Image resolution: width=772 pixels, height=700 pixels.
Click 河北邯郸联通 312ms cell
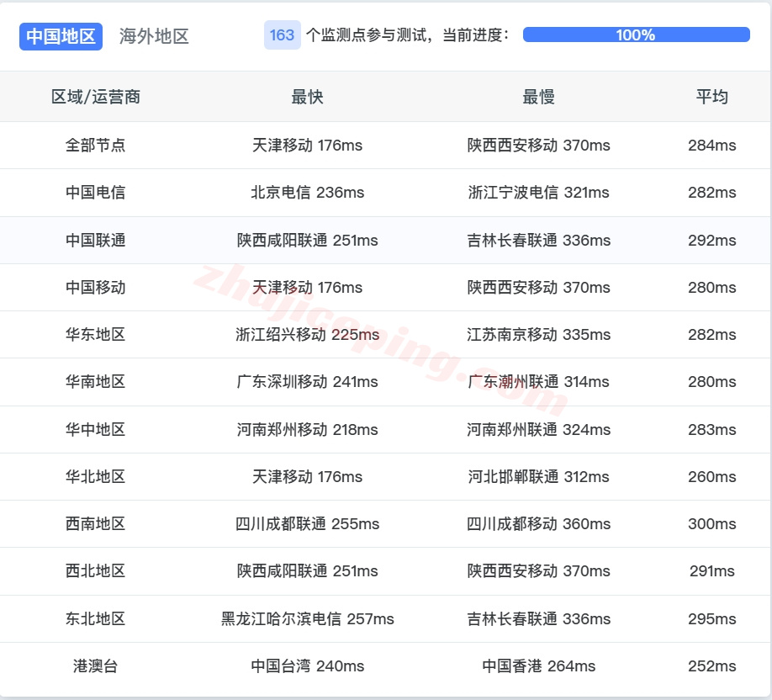pyautogui.click(x=538, y=477)
